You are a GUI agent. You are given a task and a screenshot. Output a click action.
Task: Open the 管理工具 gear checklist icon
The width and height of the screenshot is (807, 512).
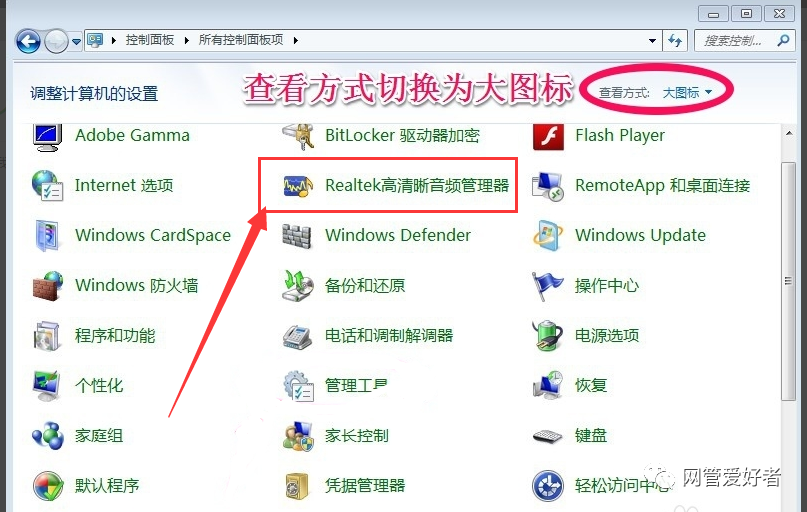299,386
